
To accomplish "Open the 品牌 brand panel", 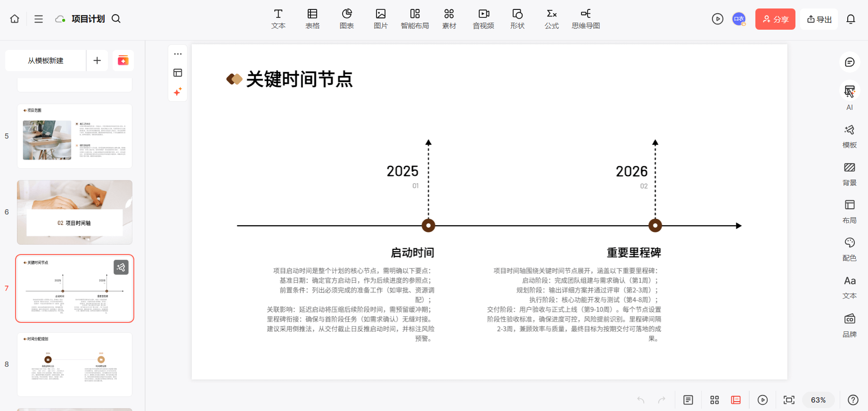I will click(x=850, y=325).
